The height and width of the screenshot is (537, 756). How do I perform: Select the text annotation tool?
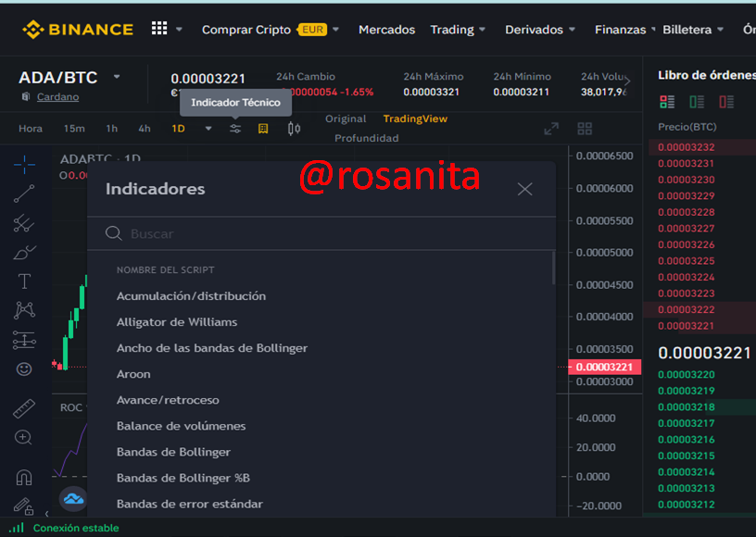point(24,281)
